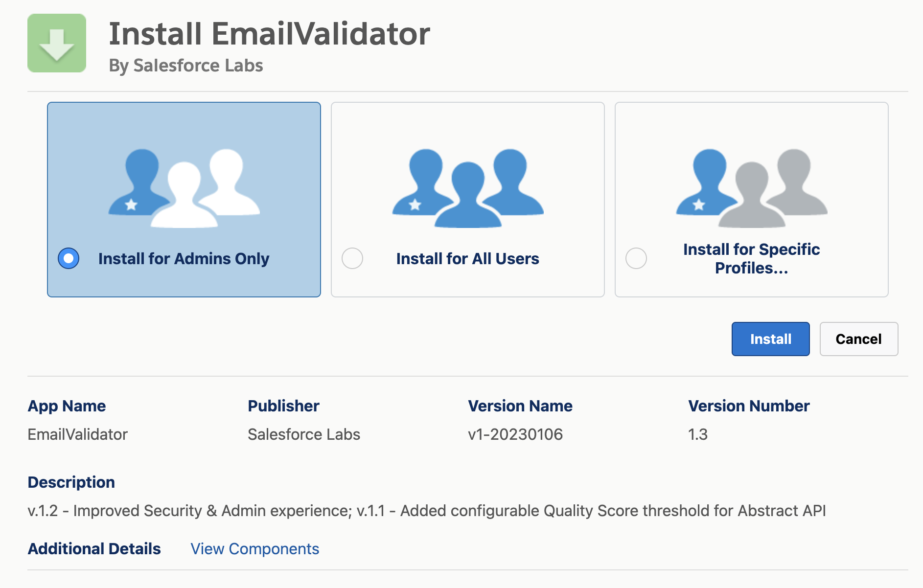The width and height of the screenshot is (923, 588).
Task: Click the green download package icon
Action: point(57,43)
